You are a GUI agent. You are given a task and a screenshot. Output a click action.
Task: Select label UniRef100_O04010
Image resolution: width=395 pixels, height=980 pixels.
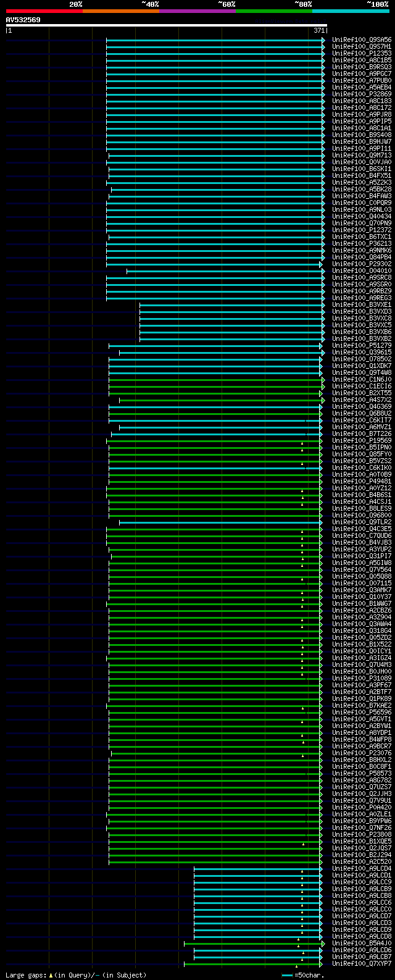(362, 270)
